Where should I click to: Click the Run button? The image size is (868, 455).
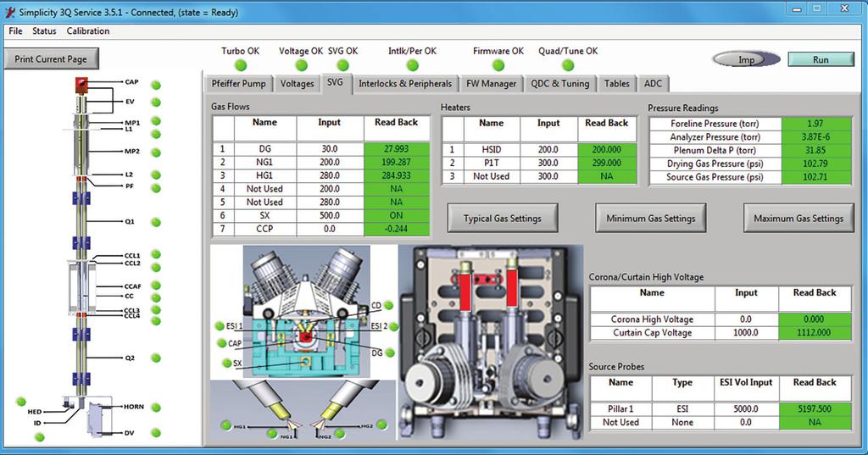pyautogui.click(x=821, y=60)
